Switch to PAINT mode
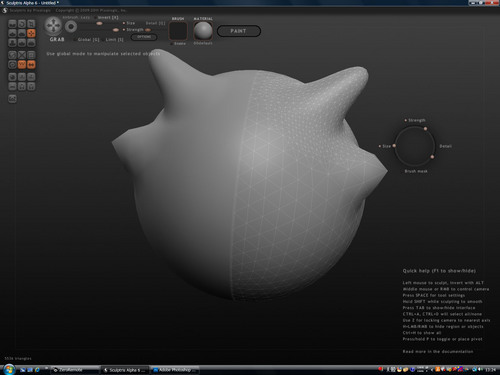 pos(239,31)
